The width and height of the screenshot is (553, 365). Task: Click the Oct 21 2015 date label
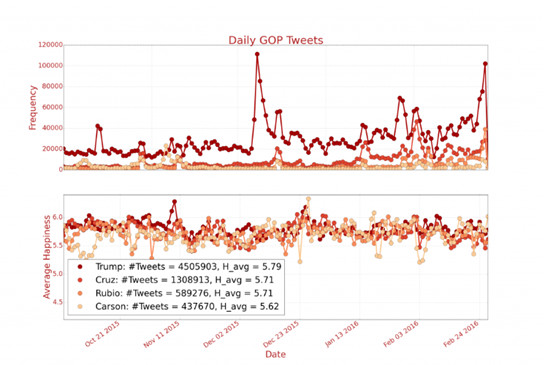(x=102, y=334)
